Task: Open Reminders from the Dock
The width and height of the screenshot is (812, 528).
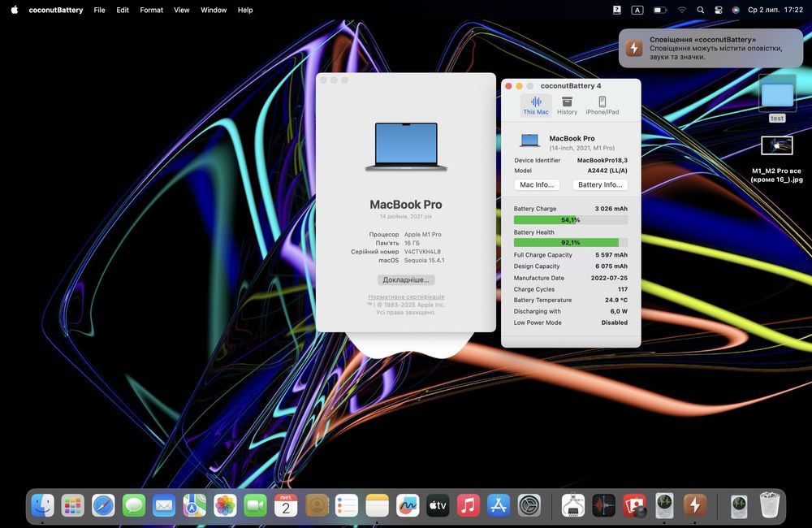Action: (x=347, y=505)
